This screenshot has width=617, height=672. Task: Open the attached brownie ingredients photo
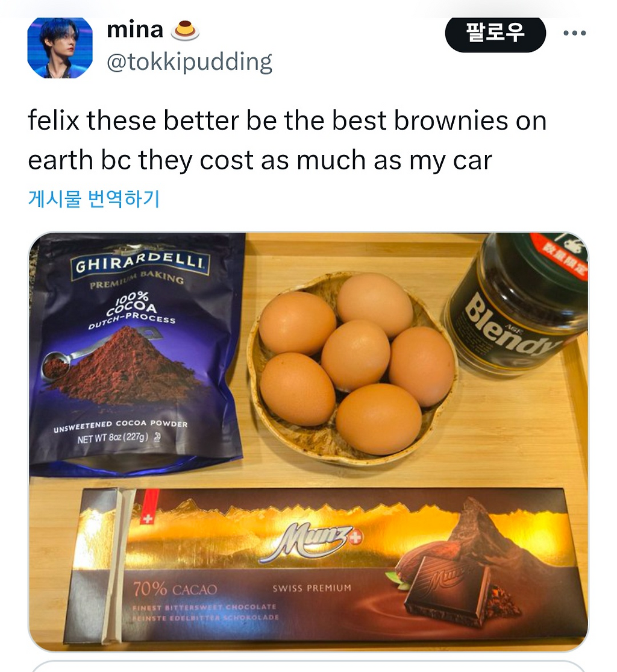[x=308, y=442]
